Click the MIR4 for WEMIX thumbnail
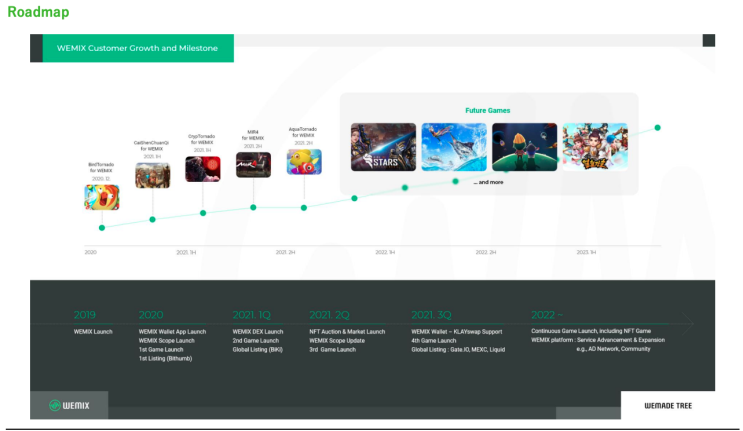 tap(254, 165)
